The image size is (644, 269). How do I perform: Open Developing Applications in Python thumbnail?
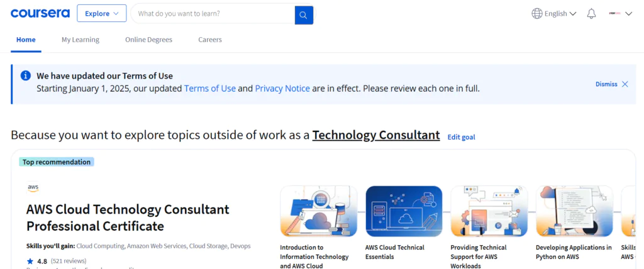(x=575, y=212)
